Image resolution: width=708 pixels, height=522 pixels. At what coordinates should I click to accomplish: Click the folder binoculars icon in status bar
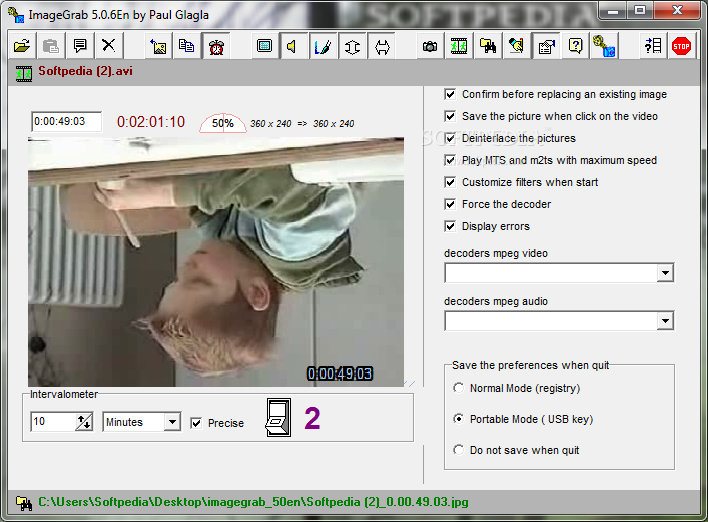24,503
